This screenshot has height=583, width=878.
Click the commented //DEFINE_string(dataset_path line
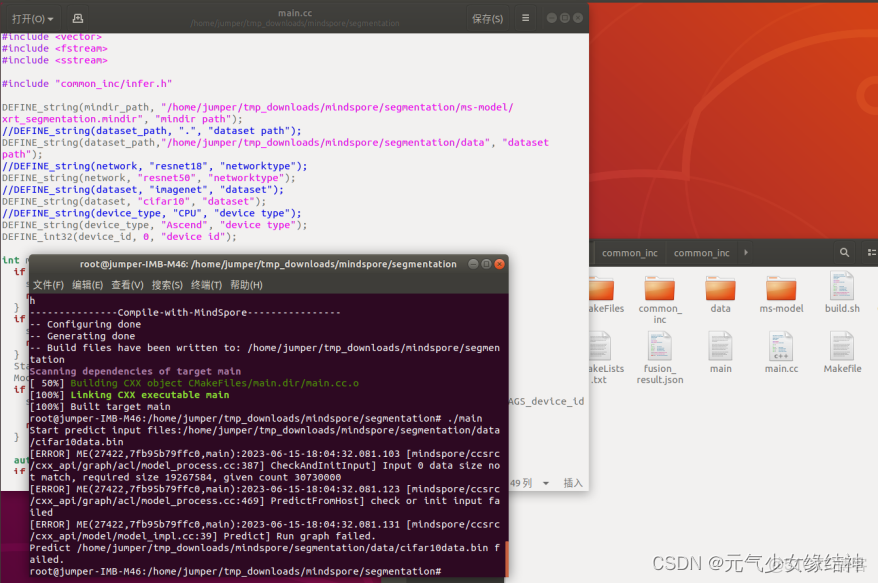click(151, 130)
